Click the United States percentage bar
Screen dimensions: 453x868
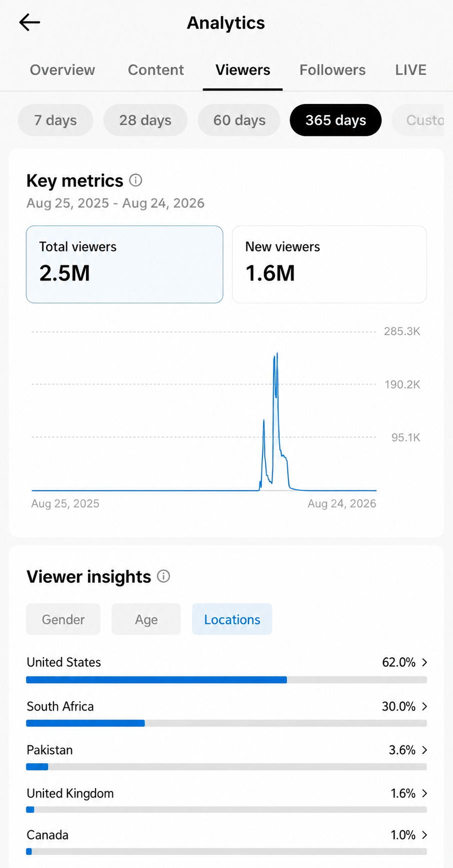[x=226, y=679]
